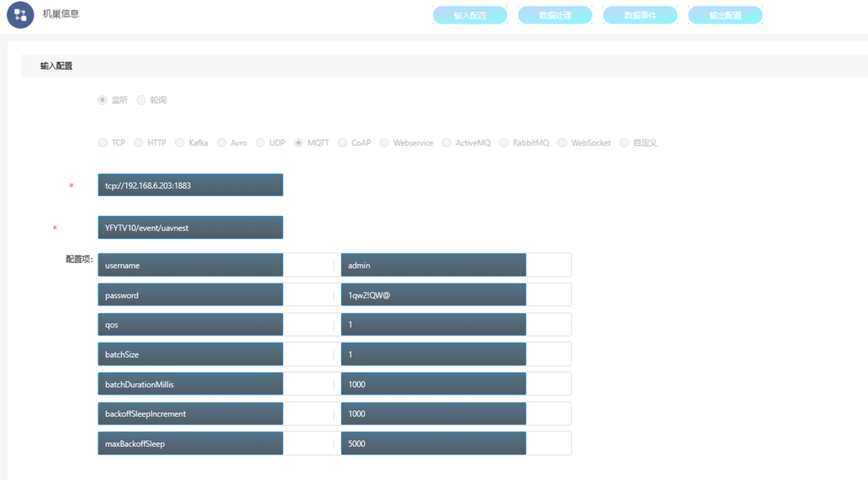Click the 1qw2!QW@ value field

433,295
